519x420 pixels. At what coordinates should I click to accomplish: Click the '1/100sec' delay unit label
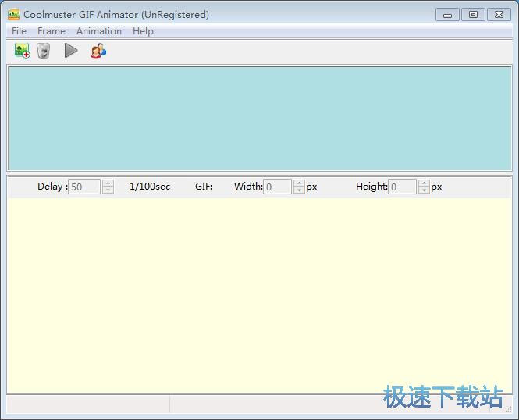pyautogui.click(x=150, y=187)
